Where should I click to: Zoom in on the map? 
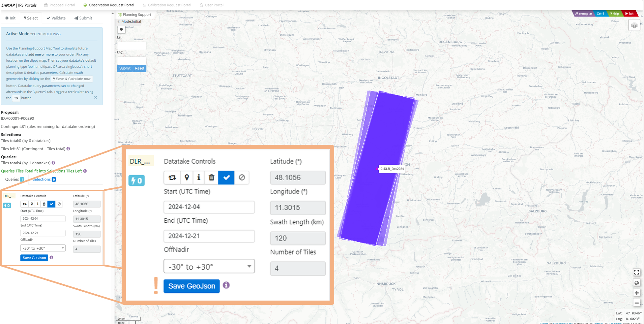pyautogui.click(x=636, y=293)
